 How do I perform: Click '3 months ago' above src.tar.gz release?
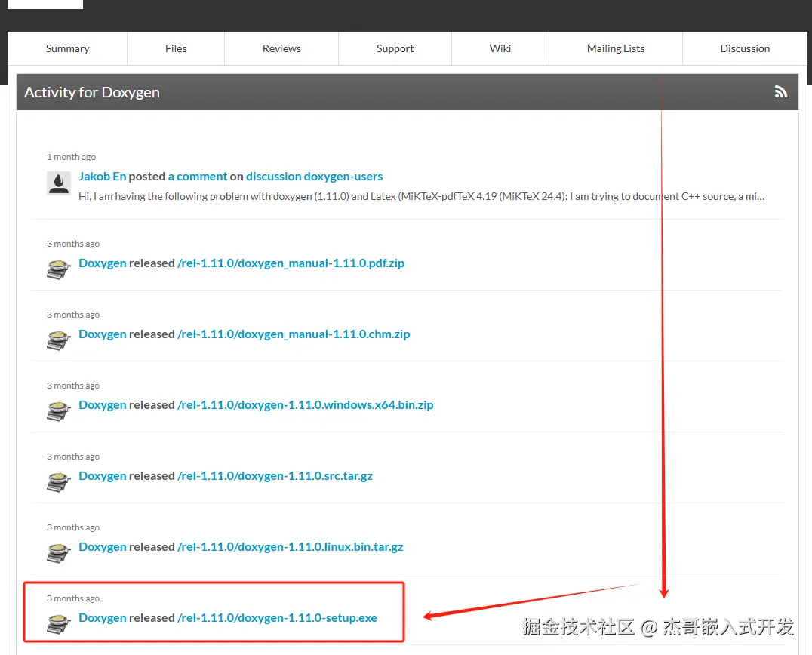click(73, 457)
